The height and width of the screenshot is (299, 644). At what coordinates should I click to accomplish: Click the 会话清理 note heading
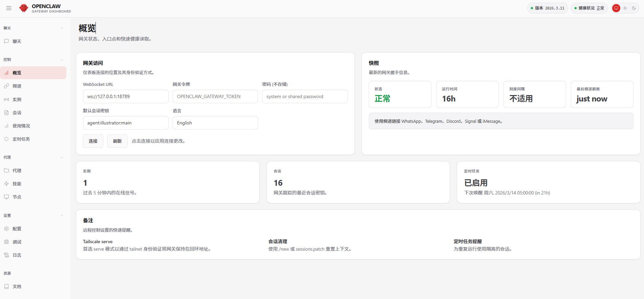278,241
